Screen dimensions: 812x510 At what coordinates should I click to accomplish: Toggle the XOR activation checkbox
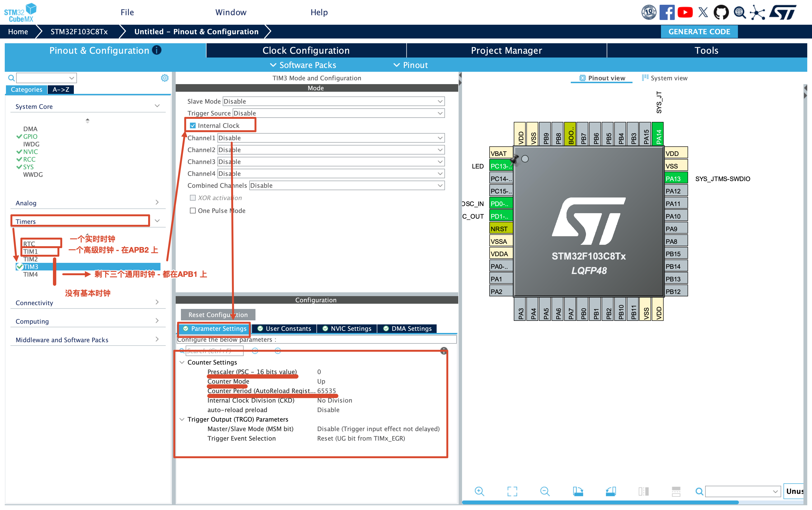pyautogui.click(x=193, y=198)
